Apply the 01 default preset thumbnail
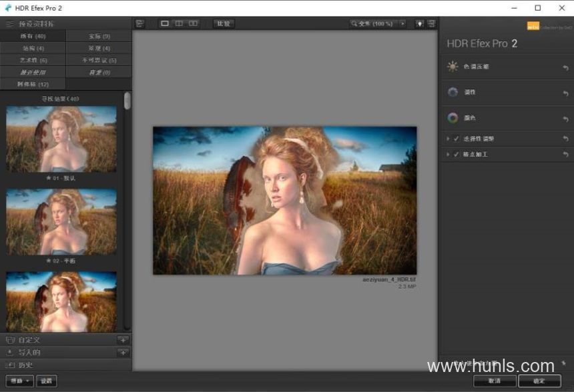The width and height of the screenshot is (574, 392). (61, 139)
